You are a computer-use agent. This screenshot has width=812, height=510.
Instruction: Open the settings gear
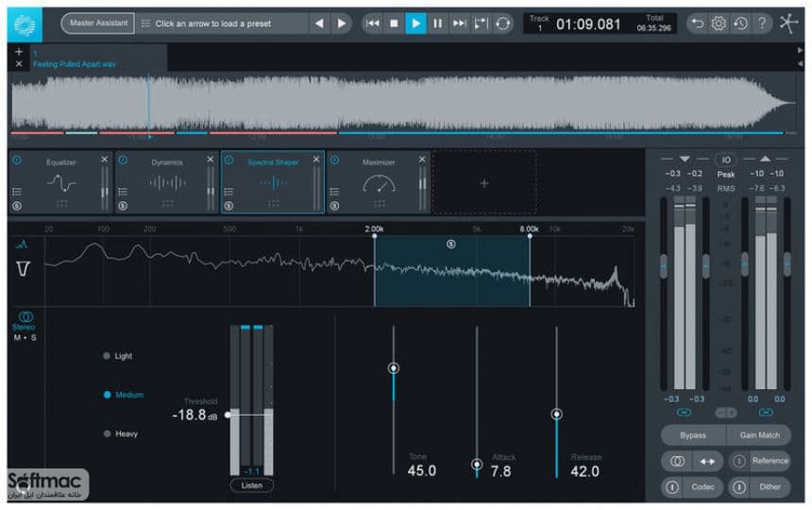(x=719, y=24)
